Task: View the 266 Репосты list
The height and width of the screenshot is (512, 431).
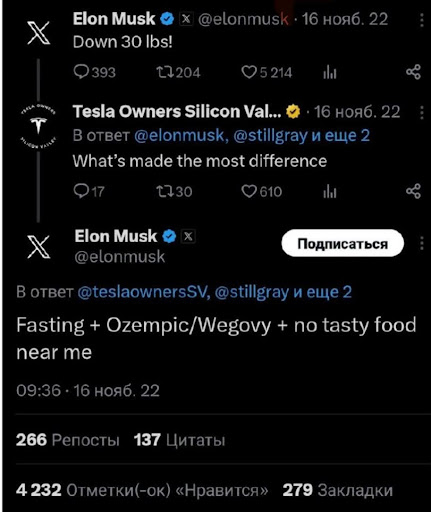Action: 68,440
